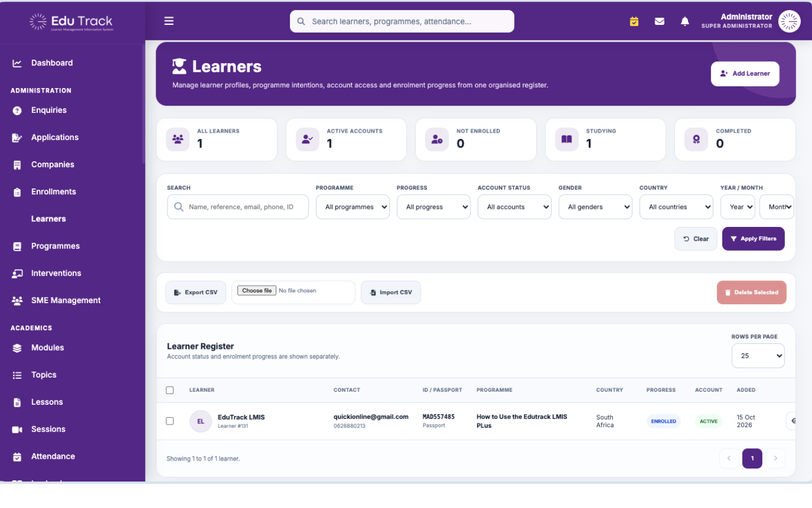Open the All progress dropdown
This screenshot has width=812, height=508.
coord(434,207)
